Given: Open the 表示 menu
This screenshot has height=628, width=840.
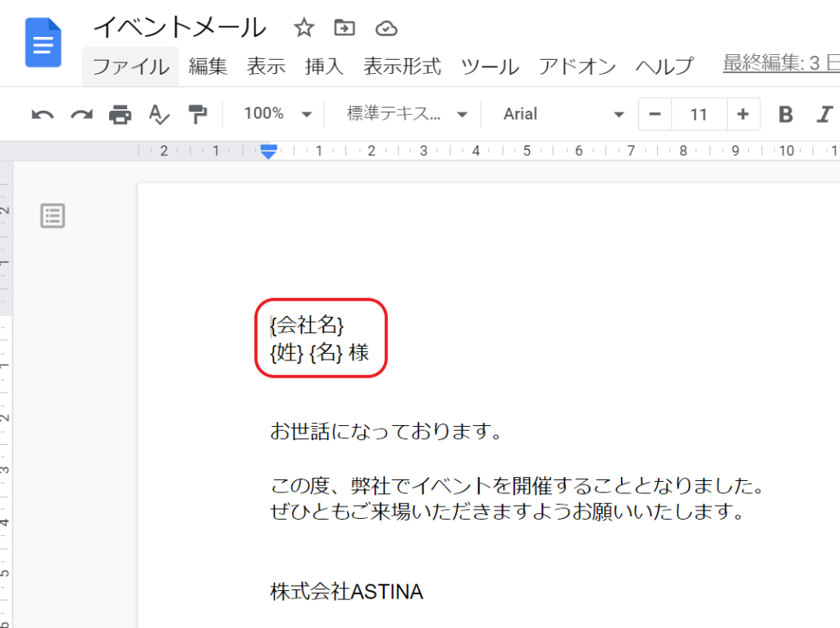Looking at the screenshot, I should coord(267,66).
